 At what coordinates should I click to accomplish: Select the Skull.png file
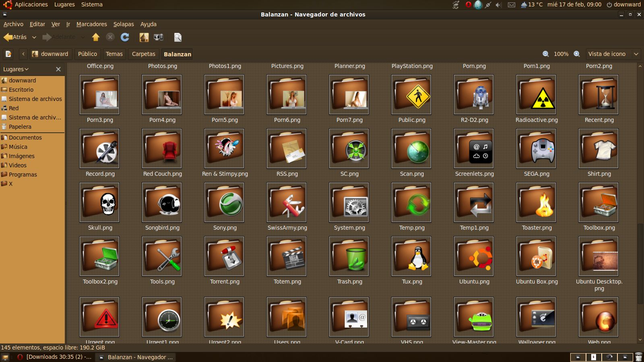coord(100,202)
